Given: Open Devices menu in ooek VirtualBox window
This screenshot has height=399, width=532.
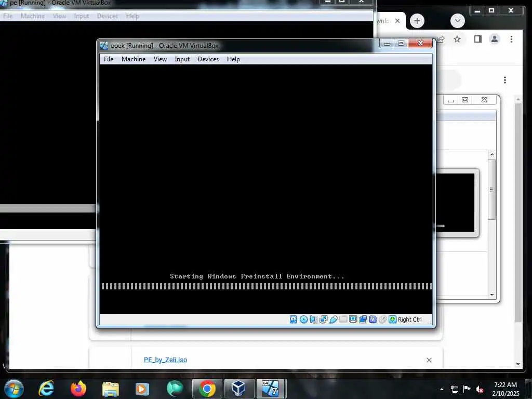Looking at the screenshot, I should 208,59.
